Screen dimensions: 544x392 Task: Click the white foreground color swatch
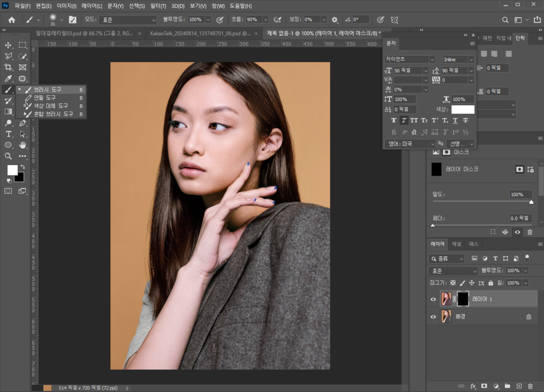[12, 170]
